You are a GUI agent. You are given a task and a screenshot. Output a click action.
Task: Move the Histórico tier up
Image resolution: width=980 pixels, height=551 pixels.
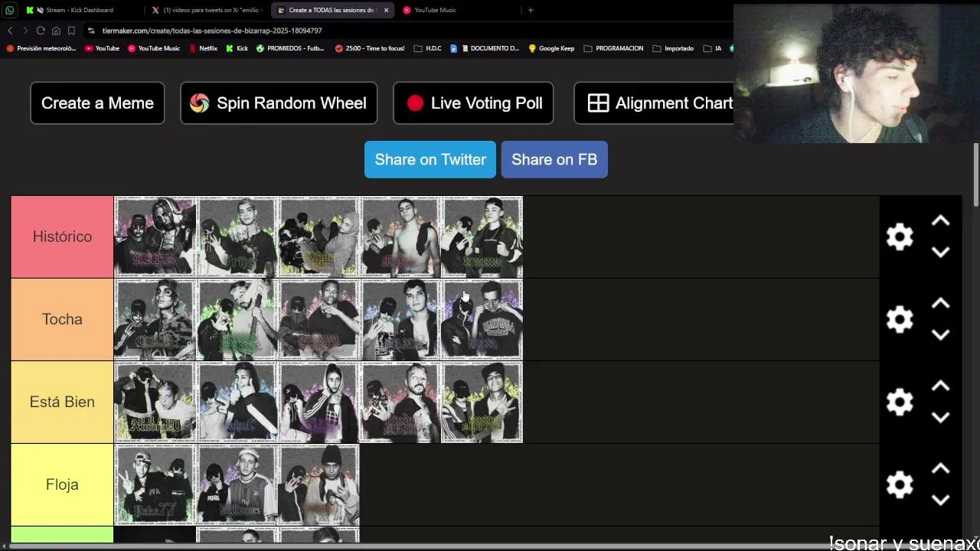pyautogui.click(x=940, y=221)
